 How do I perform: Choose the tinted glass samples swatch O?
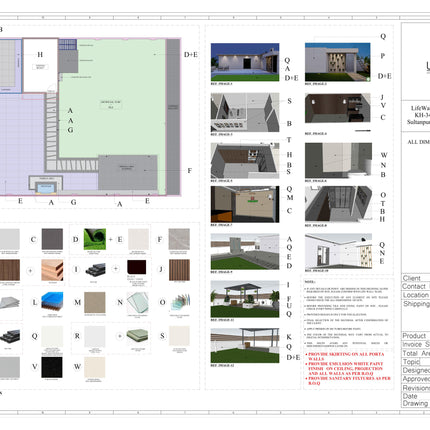pyautogui.click(x=180, y=303)
